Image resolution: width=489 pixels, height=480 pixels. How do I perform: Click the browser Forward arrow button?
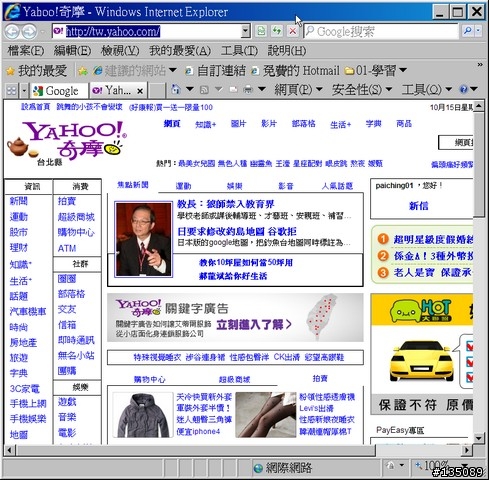point(29,32)
